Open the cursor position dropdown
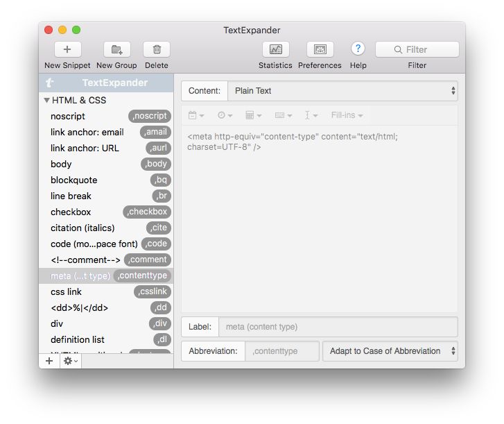This screenshot has width=504, height=424. tap(311, 115)
